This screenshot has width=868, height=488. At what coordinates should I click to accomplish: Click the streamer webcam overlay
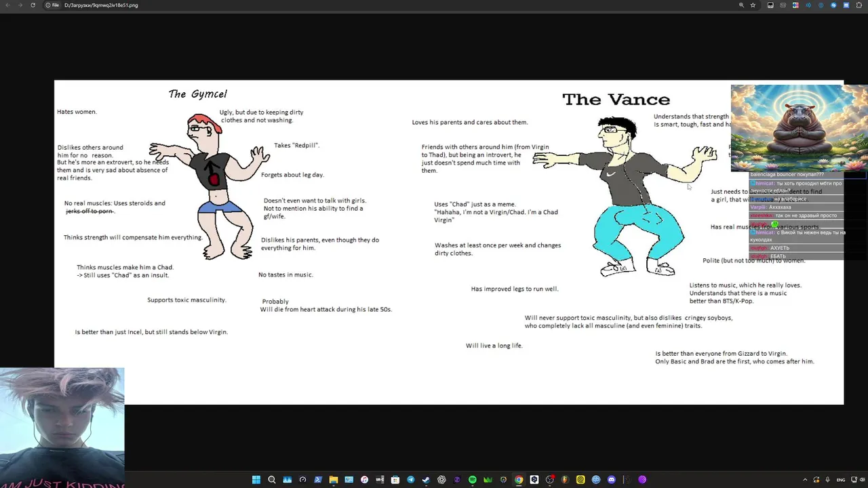pyautogui.click(x=62, y=428)
